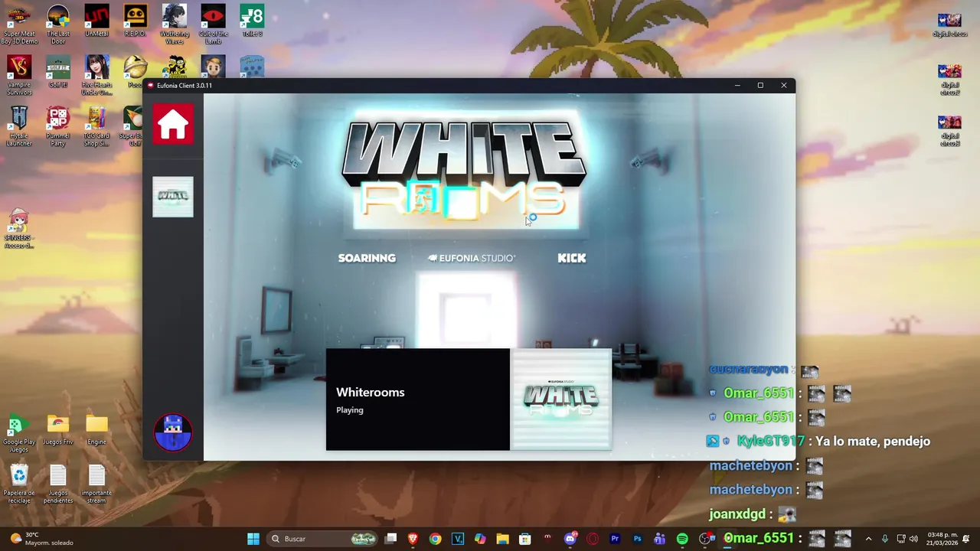980x551 pixels.
Task: Click the big White Rooms title banner
Action: (465, 170)
